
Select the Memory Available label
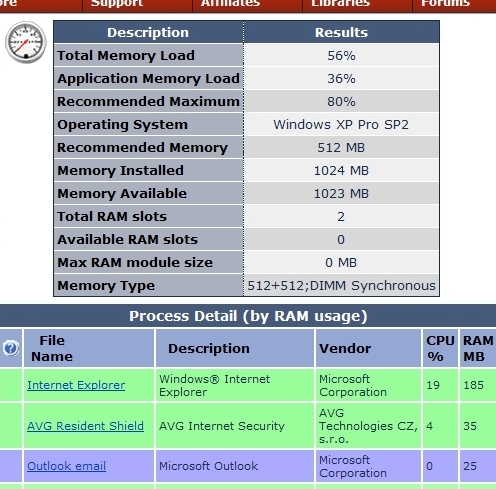(x=122, y=193)
